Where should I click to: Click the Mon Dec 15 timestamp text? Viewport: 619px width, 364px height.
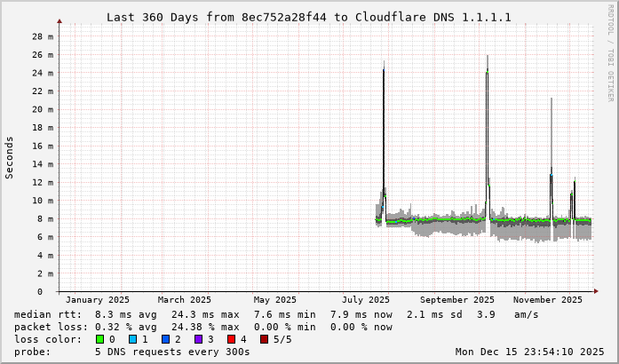tap(529, 352)
